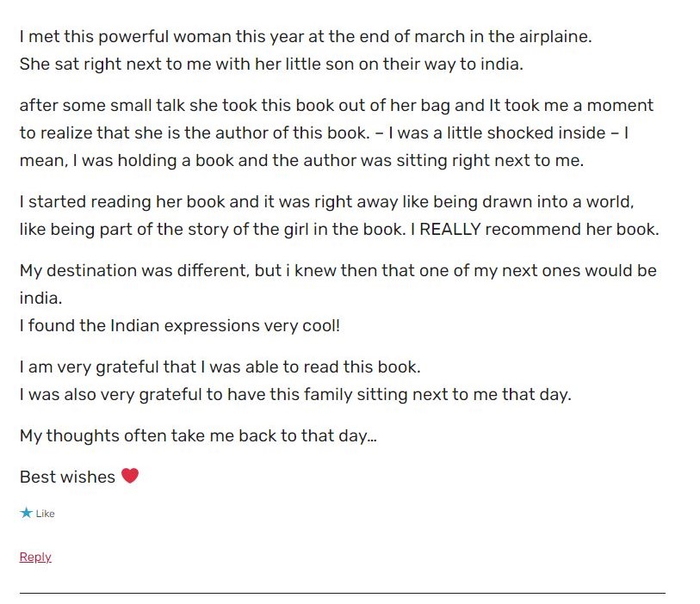Click the line about the family sitting nearby
This screenshot has width=700, height=604.
click(x=295, y=395)
